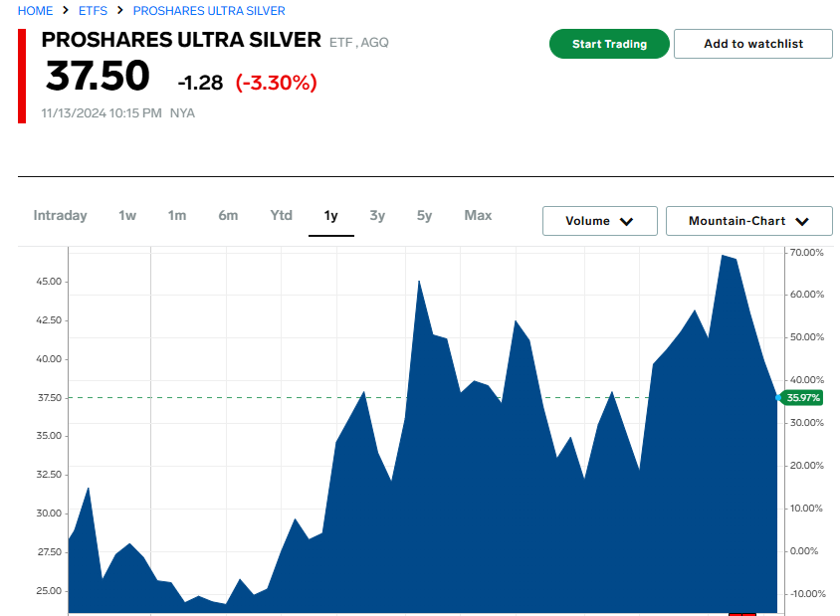Click the NYA exchange label
840x616 pixels.
pyautogui.click(x=182, y=113)
